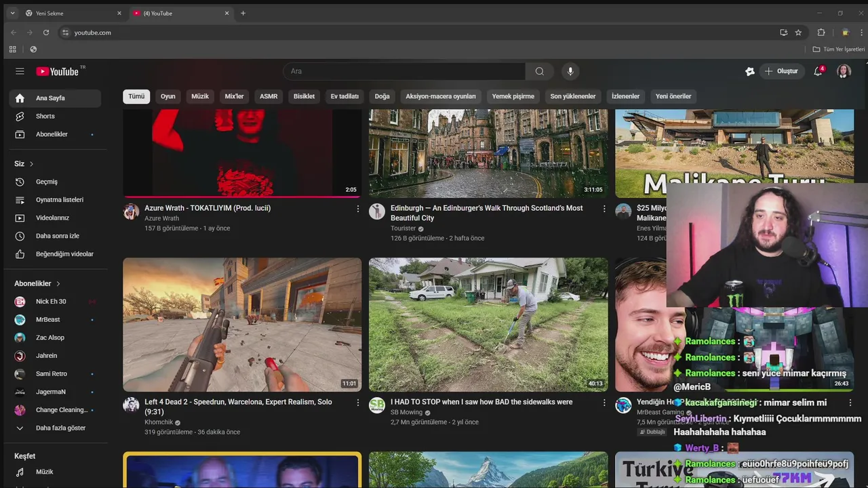Open Videolarınız in sidebar
Viewport: 868px width, 488px height.
click(55, 218)
